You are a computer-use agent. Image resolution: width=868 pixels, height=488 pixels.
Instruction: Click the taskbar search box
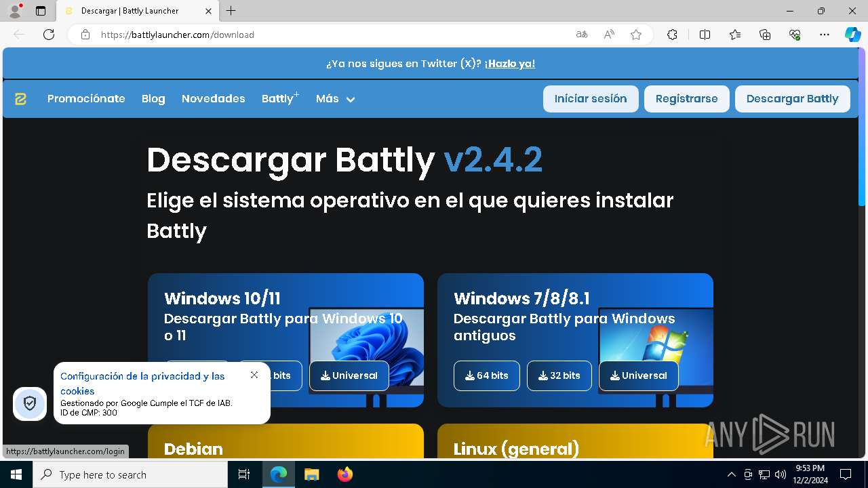tap(130, 474)
